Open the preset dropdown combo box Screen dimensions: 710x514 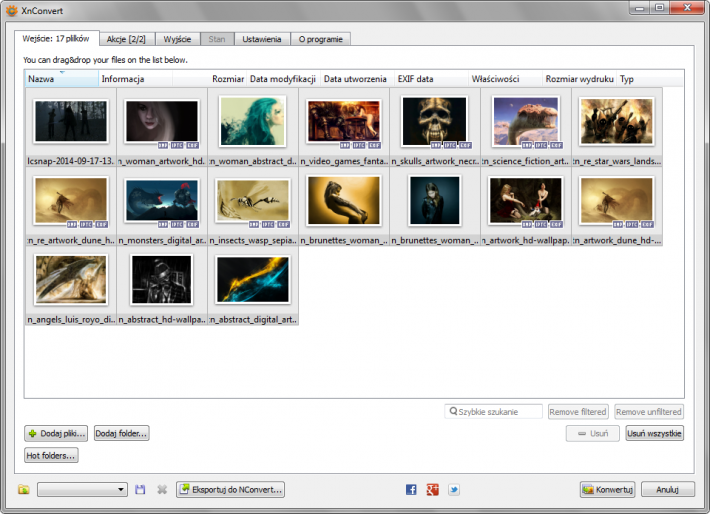(x=82, y=490)
